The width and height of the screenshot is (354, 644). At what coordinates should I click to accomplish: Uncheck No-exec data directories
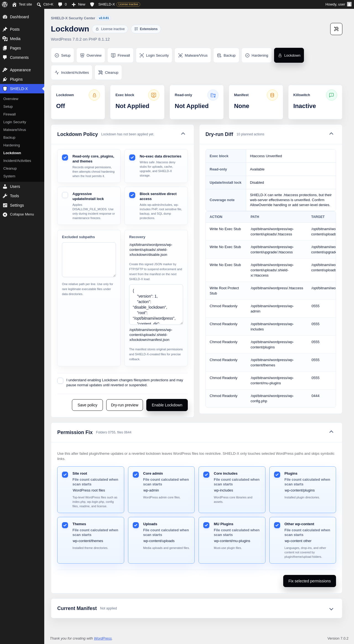pyautogui.click(x=132, y=157)
